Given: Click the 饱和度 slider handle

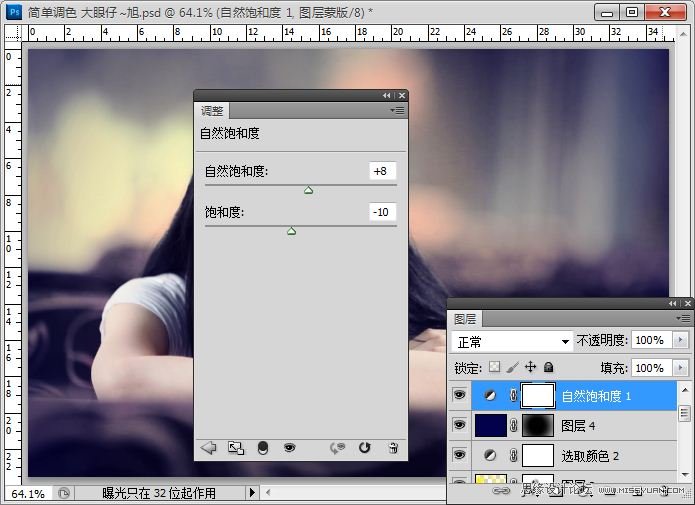Looking at the screenshot, I should click(291, 231).
